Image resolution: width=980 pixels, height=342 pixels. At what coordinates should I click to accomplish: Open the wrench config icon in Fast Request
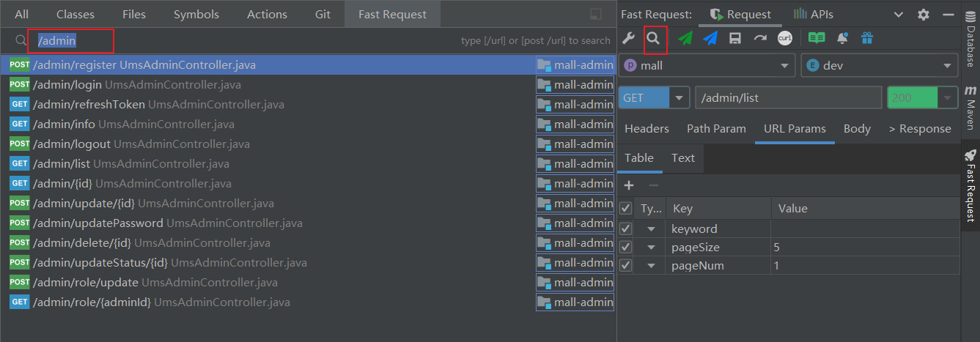click(x=628, y=38)
